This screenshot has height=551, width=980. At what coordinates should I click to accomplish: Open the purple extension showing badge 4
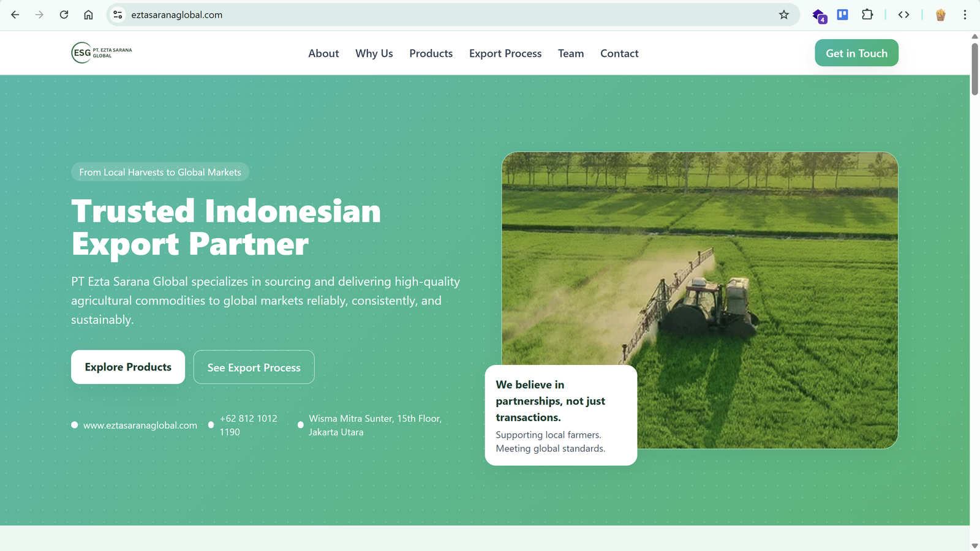[819, 15]
